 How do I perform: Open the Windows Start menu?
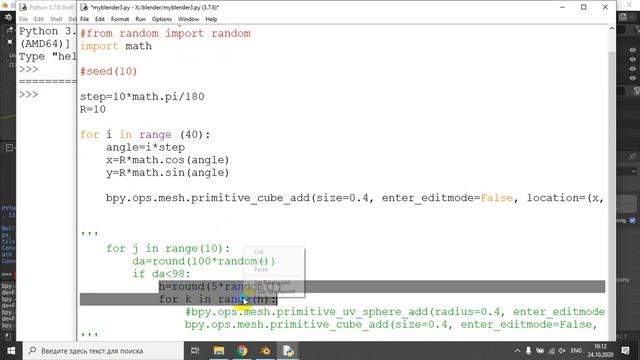(11, 351)
